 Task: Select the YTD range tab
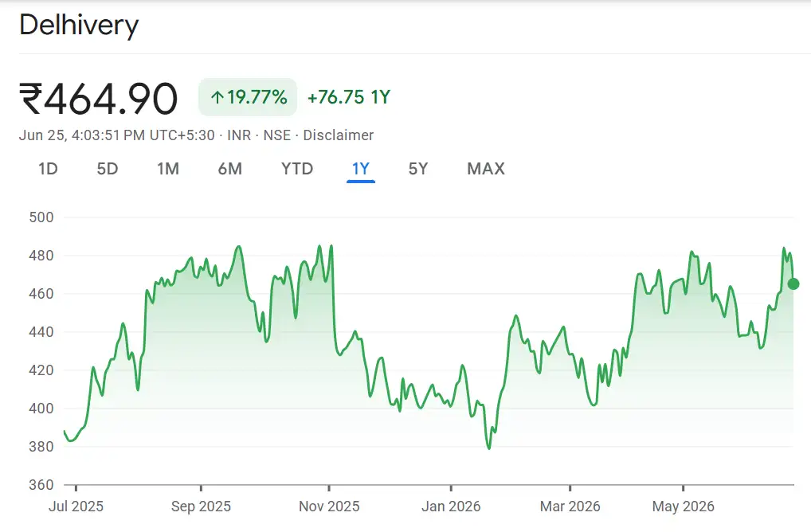point(297,169)
